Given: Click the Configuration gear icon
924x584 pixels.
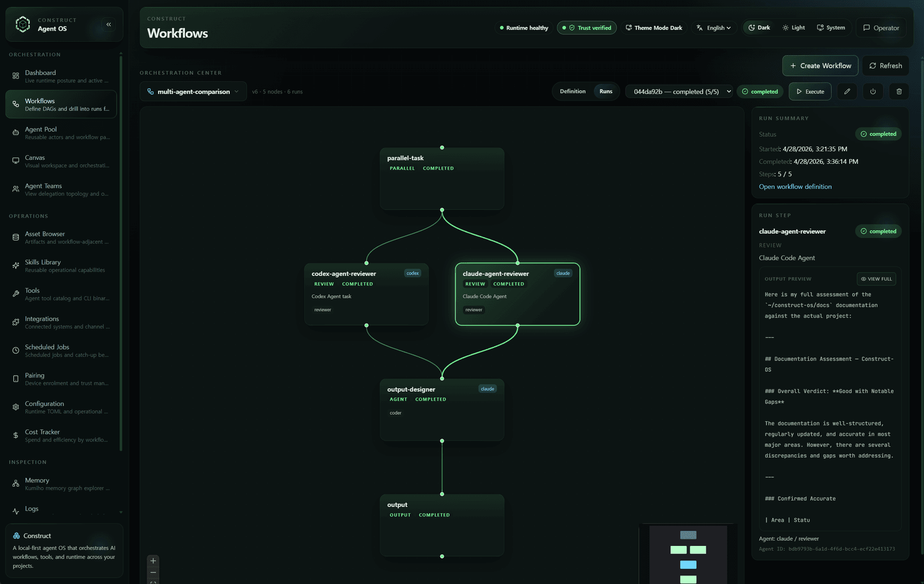Looking at the screenshot, I should point(16,407).
